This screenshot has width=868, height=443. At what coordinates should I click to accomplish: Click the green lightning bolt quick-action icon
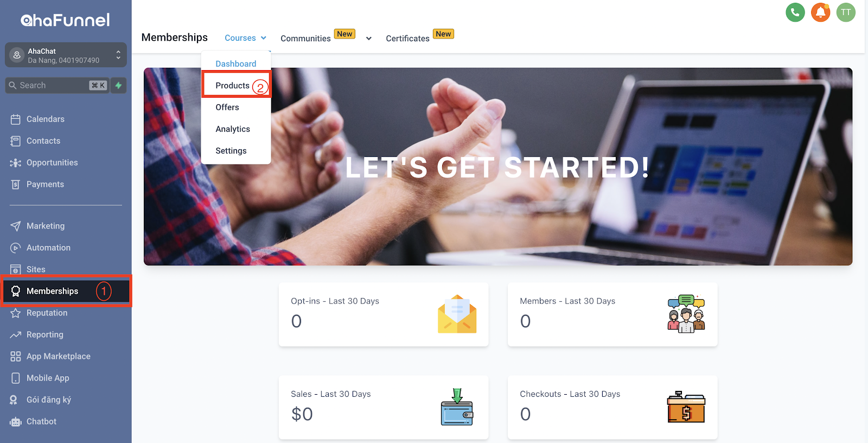tap(118, 85)
